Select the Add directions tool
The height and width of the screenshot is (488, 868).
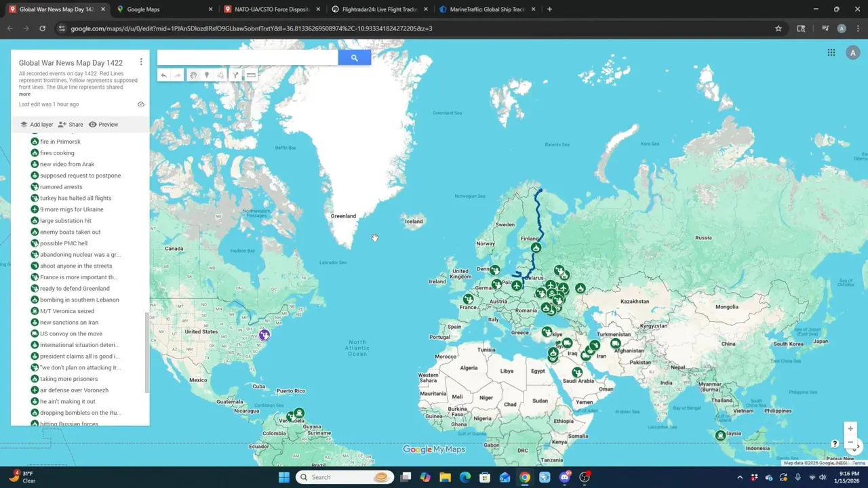pyautogui.click(x=235, y=75)
